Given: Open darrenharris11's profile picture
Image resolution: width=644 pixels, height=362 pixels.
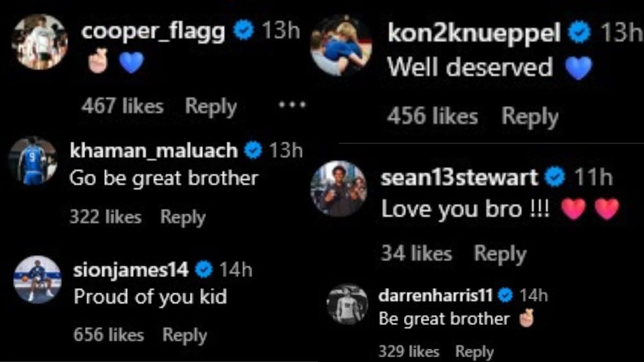Looking at the screenshot, I should [347, 304].
